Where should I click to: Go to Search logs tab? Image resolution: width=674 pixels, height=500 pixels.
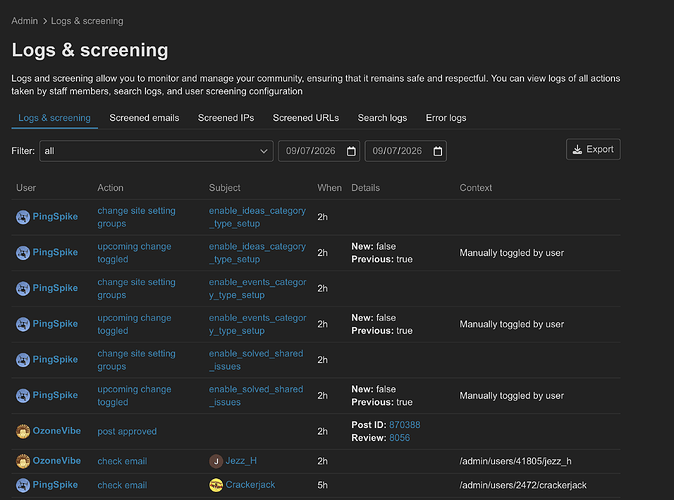[382, 118]
